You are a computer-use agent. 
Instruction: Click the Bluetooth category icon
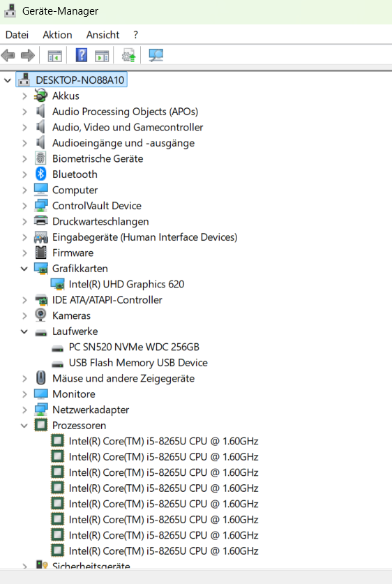tap(40, 174)
